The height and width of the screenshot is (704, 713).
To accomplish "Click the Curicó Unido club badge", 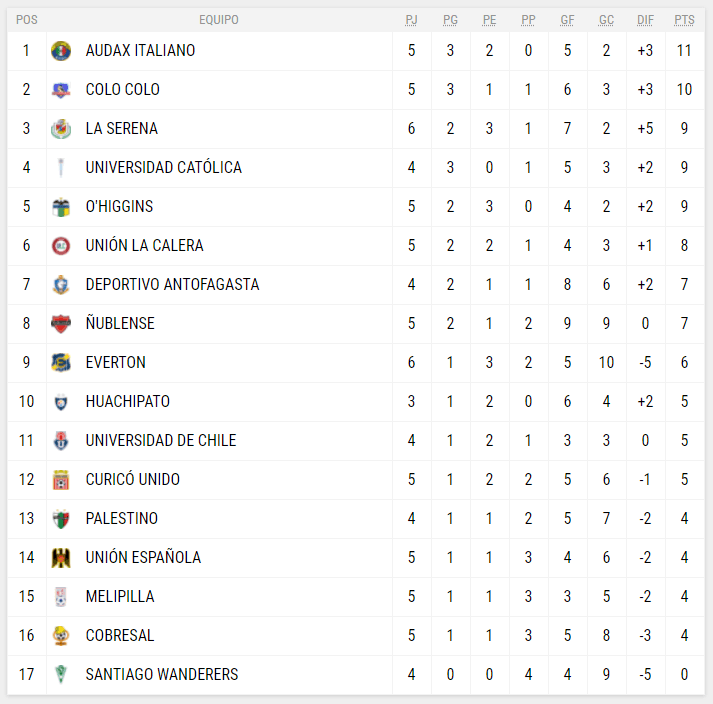I will tap(61, 479).
